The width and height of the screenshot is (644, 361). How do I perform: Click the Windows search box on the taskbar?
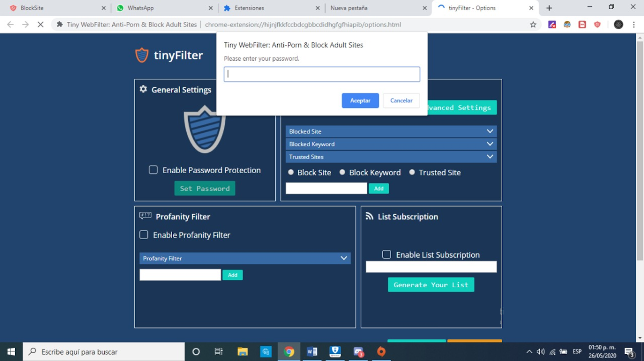pos(104,352)
